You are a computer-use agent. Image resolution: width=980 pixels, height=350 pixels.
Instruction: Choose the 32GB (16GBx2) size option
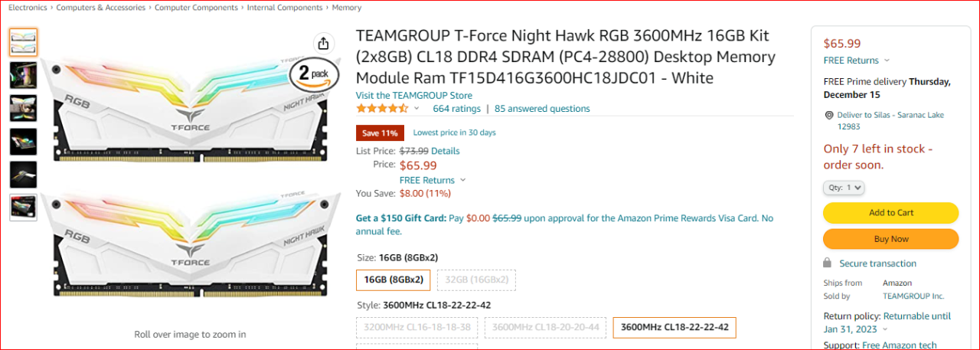[x=477, y=280]
